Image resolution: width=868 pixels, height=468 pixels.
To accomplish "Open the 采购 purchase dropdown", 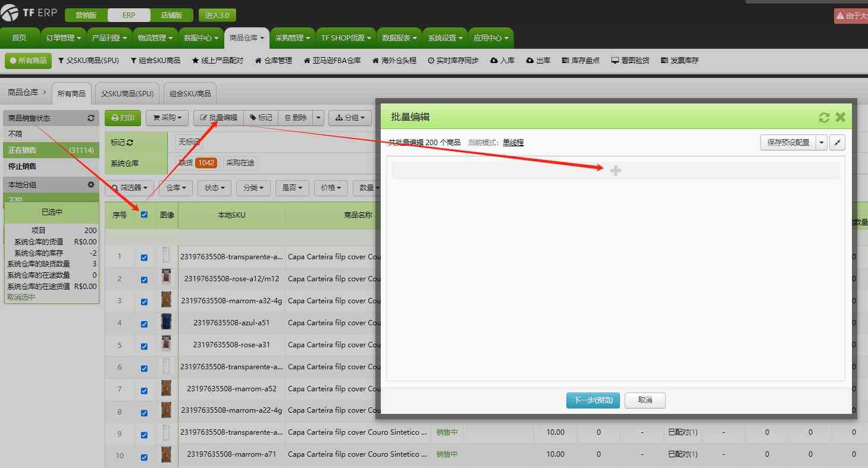I will 167,117.
